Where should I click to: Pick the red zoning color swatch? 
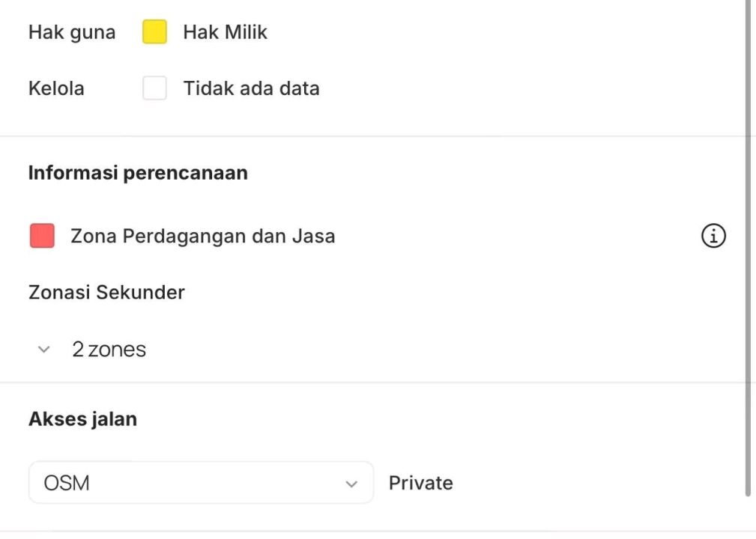click(x=42, y=236)
